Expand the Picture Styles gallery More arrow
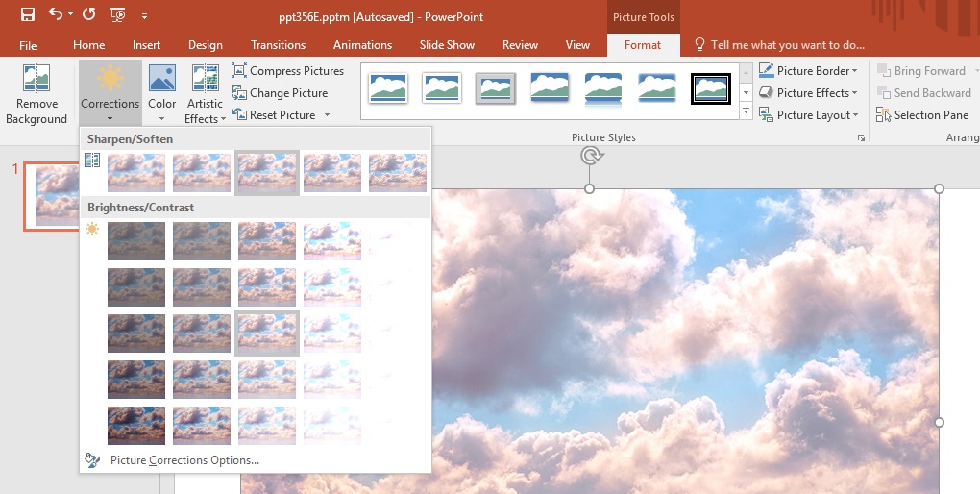The width and height of the screenshot is (980, 494). click(x=746, y=111)
